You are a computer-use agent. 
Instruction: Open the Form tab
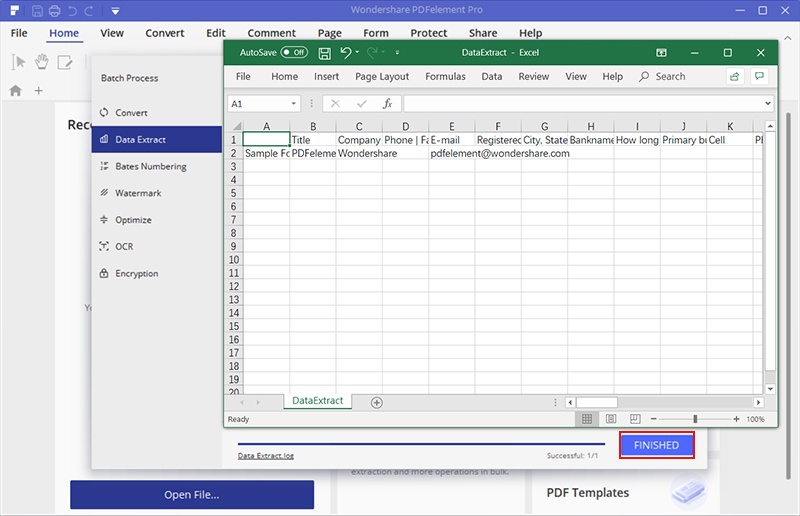pos(376,33)
